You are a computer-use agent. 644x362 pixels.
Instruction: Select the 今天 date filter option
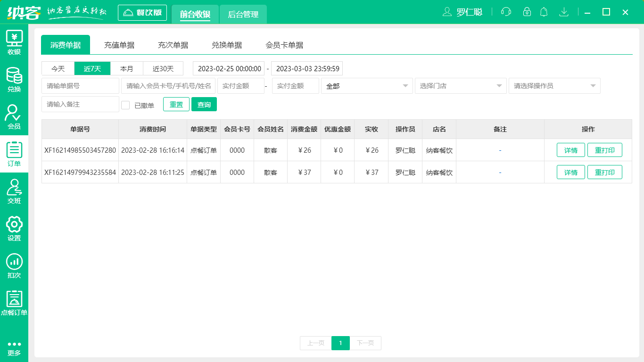click(x=58, y=68)
